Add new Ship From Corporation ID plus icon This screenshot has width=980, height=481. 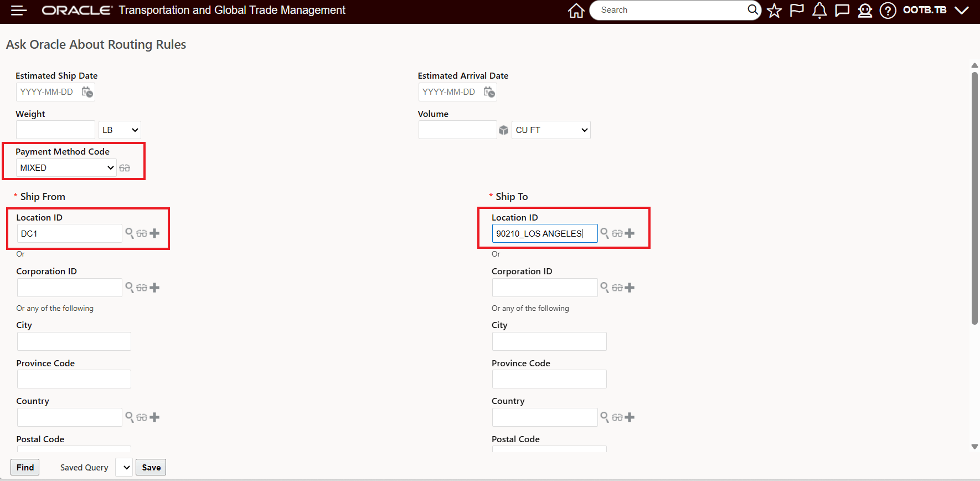coord(154,288)
